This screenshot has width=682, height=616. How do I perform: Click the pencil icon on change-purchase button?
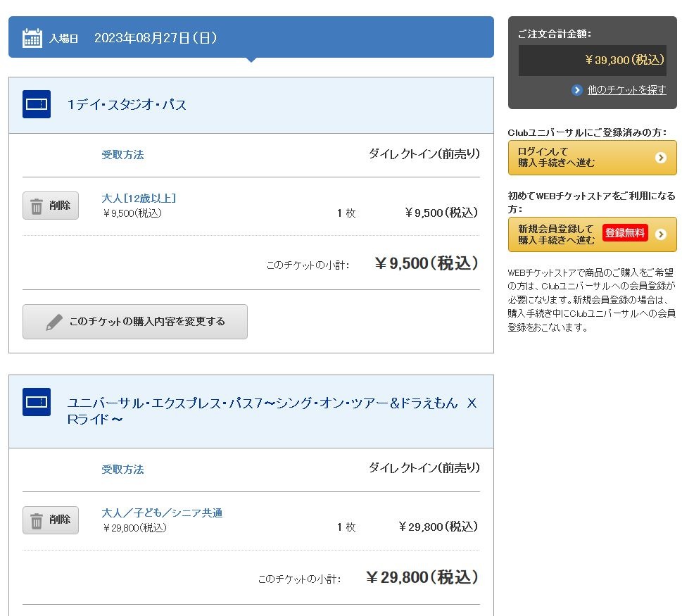pos(54,322)
